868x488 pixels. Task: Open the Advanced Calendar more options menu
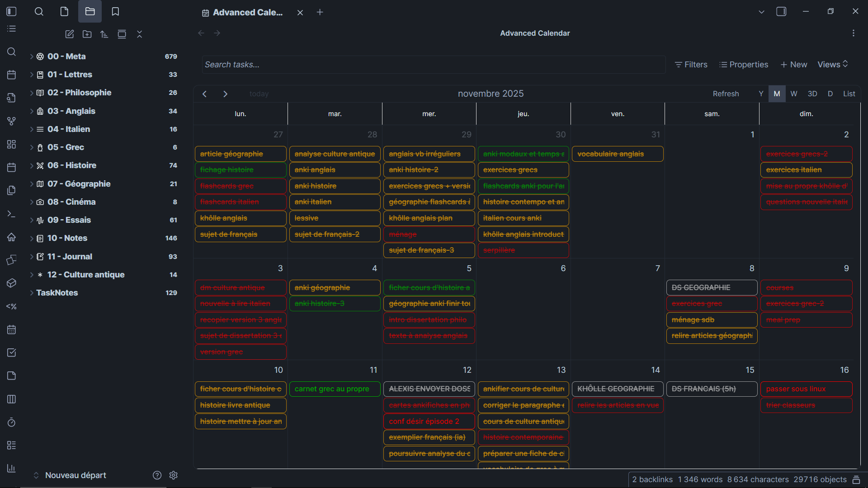[853, 33]
